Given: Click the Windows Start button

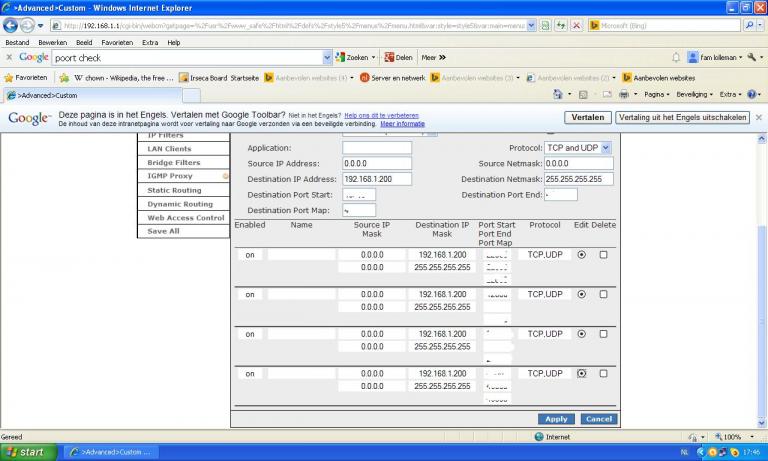Looking at the screenshot, I should pyautogui.click(x=28, y=452).
